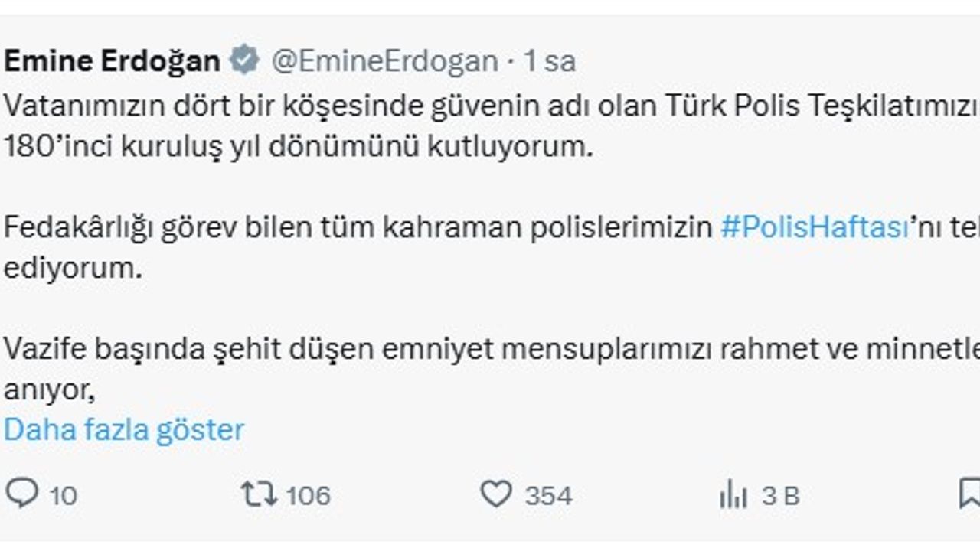Open view analytics bar chart icon
The image size is (980, 551).
[x=733, y=495]
